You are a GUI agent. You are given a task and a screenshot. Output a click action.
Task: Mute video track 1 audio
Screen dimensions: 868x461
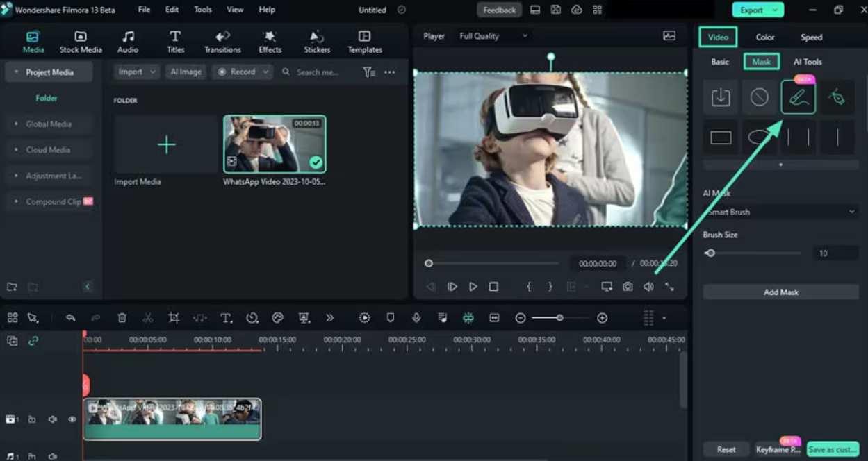[52, 419]
